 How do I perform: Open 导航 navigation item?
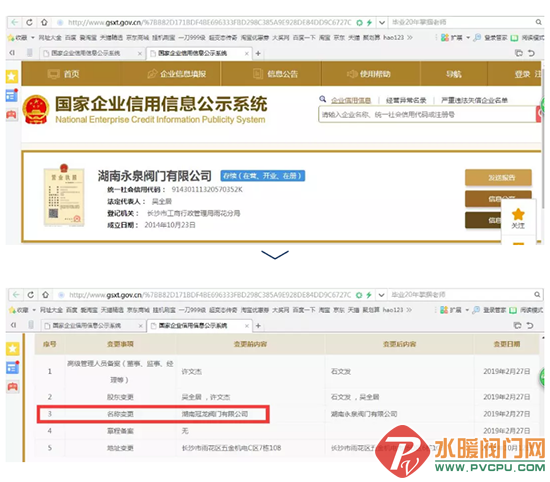pyautogui.click(x=454, y=74)
